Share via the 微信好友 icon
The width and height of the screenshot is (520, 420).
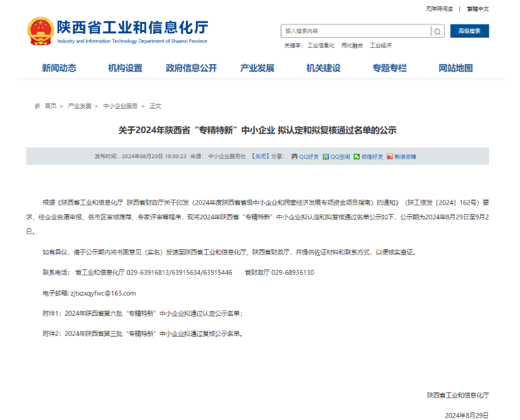pos(357,156)
